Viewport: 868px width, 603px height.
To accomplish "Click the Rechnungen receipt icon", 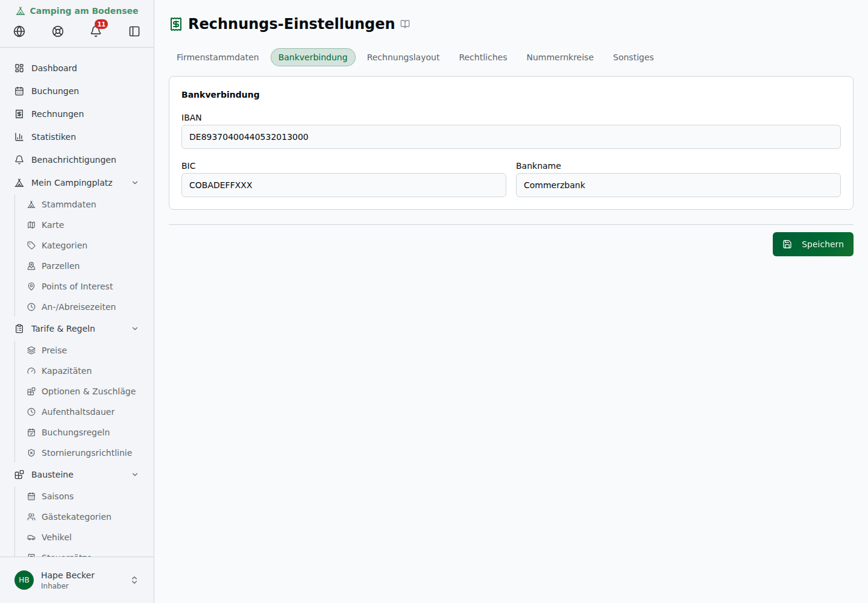I will click(x=19, y=114).
